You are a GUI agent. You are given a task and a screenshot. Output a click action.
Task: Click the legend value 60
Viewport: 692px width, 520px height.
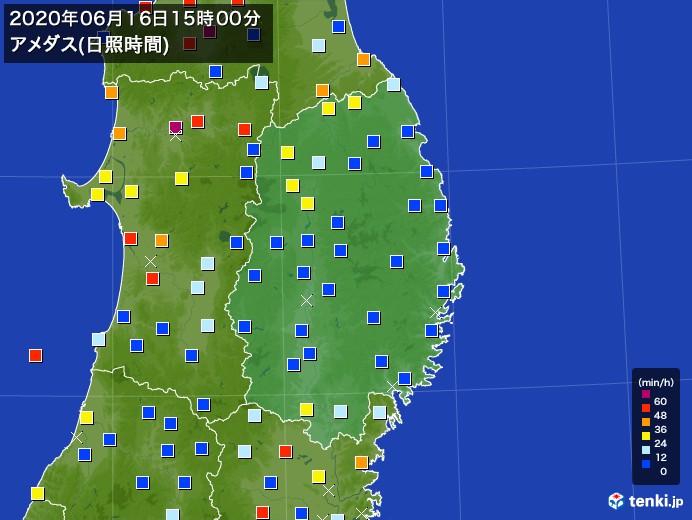point(660,401)
